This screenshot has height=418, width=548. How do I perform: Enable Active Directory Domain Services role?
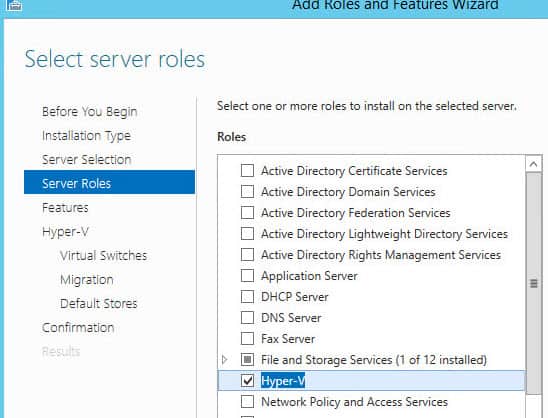click(x=247, y=192)
